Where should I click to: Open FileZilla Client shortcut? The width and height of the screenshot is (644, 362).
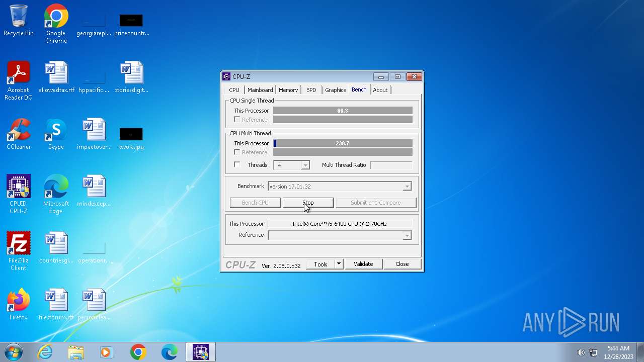click(x=19, y=251)
